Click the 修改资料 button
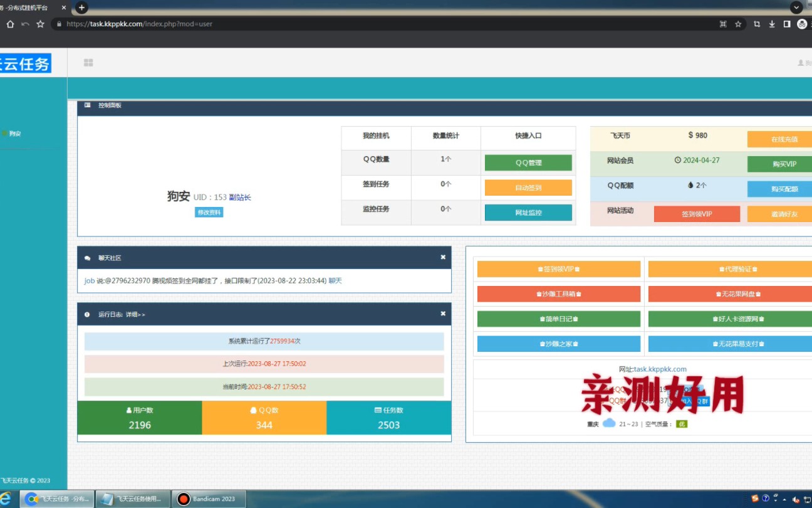Viewport: 812px width, 508px height. (x=209, y=213)
